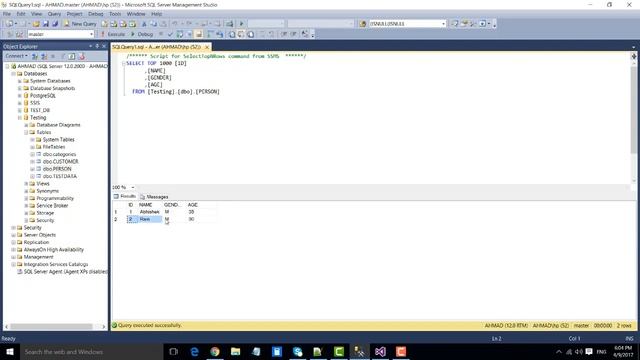Click the Find in Files icon beside ISNULL box
The image size is (640, 360).
[362, 24]
